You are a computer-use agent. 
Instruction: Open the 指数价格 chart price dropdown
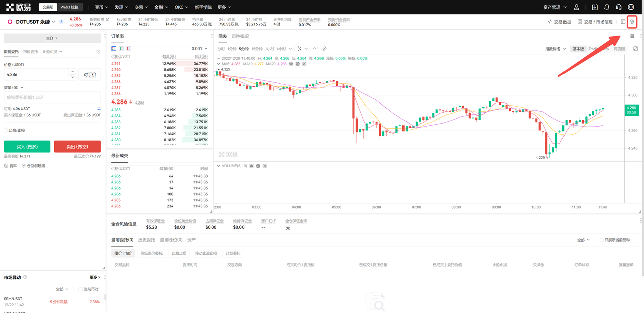pyautogui.click(x=555, y=49)
